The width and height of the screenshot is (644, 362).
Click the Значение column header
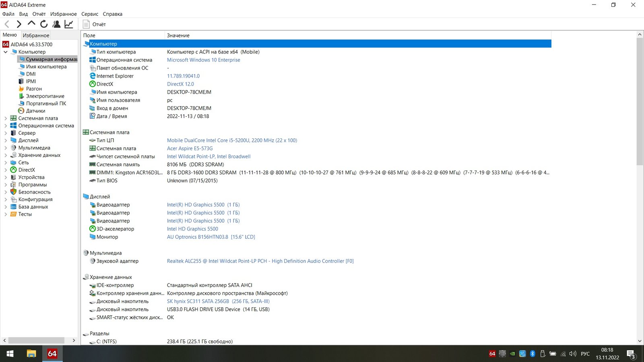[358, 35]
